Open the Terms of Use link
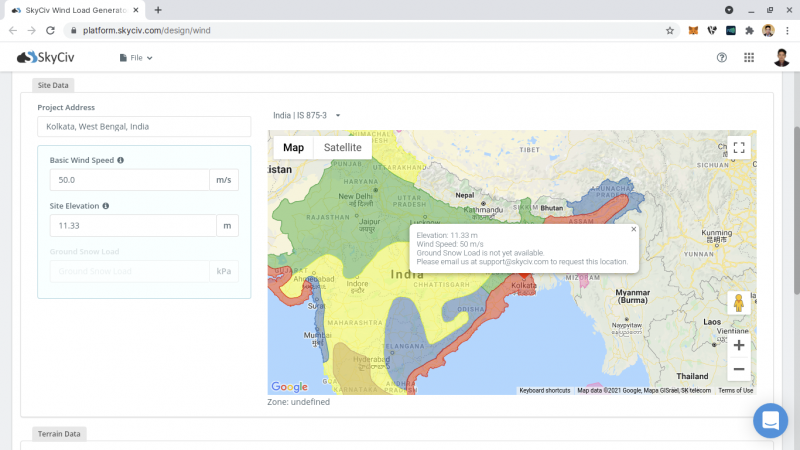 click(735, 390)
